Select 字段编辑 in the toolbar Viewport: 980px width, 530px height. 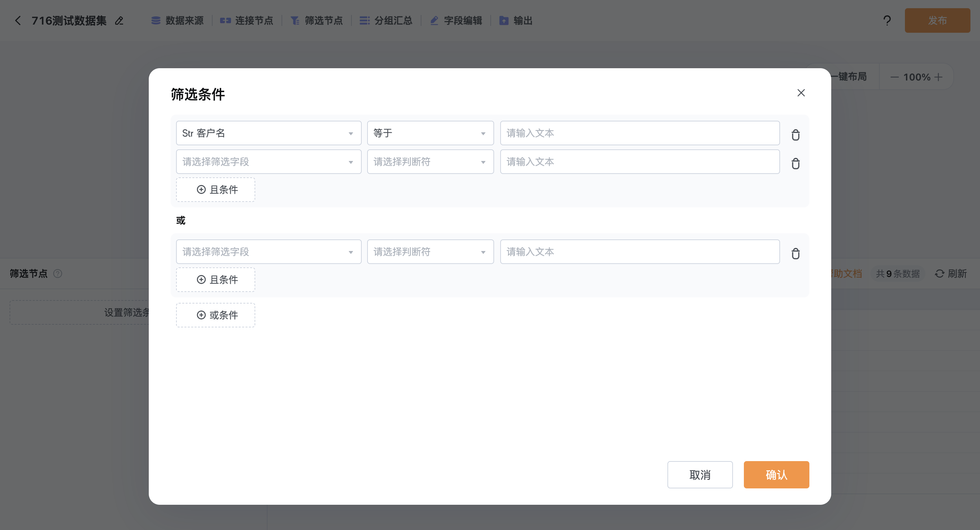[456, 20]
